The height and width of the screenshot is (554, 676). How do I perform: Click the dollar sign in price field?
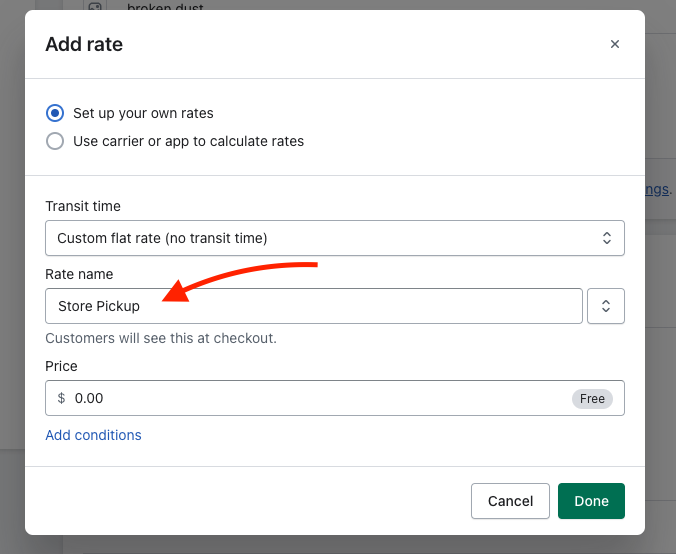[61, 398]
